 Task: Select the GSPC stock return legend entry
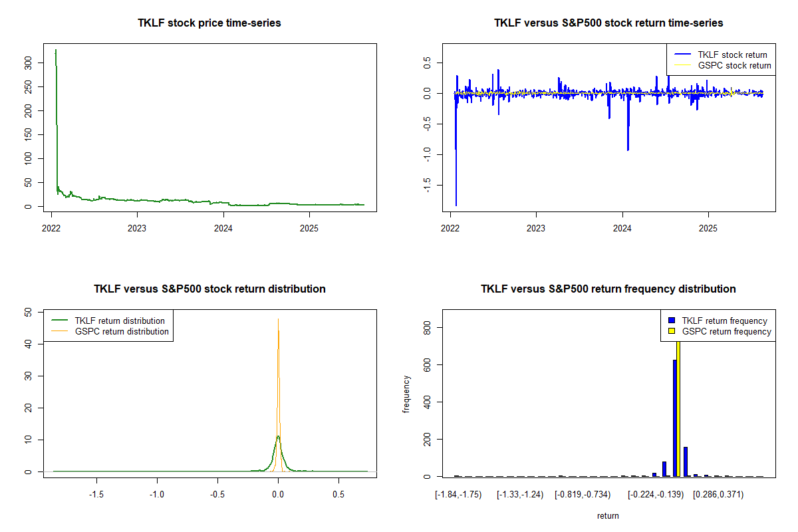734,66
